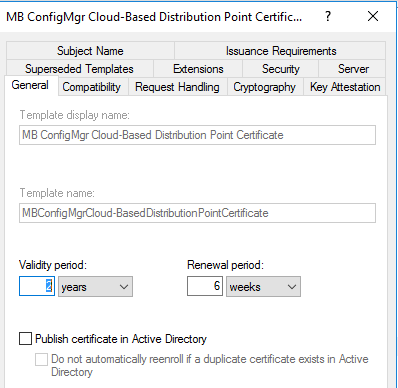
Task: Open the renewal period weeks dropdown
Action: [263, 286]
